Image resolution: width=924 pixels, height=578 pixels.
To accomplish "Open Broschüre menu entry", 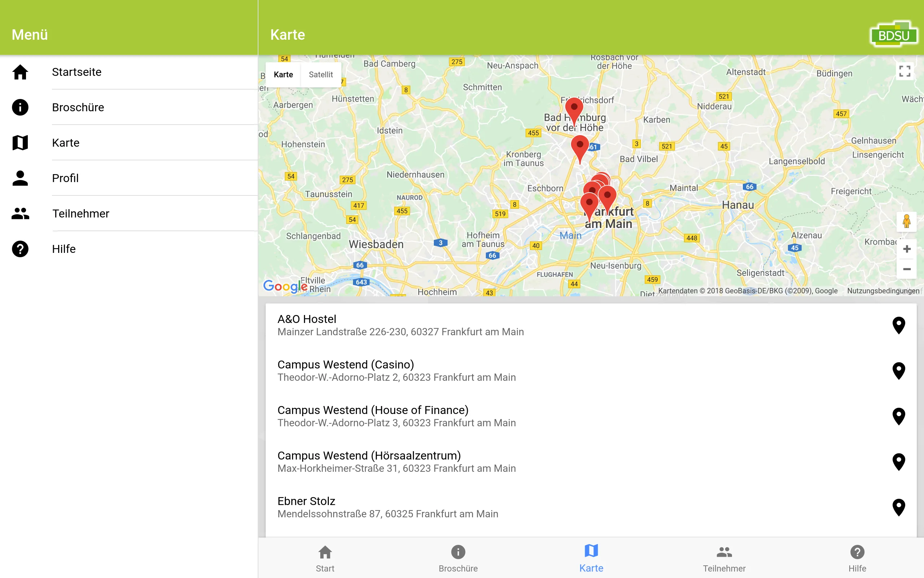I will click(128, 107).
